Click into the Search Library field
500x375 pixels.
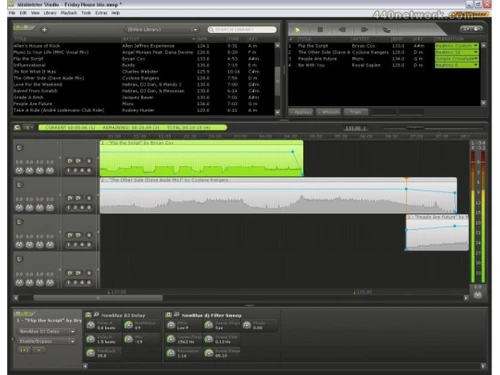tap(242, 30)
